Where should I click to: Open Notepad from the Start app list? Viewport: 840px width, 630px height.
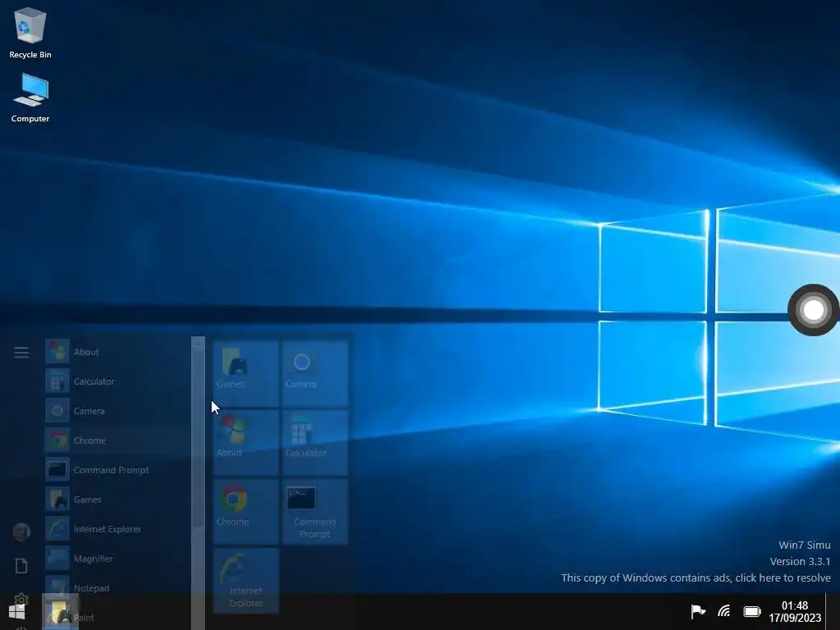(x=116, y=587)
